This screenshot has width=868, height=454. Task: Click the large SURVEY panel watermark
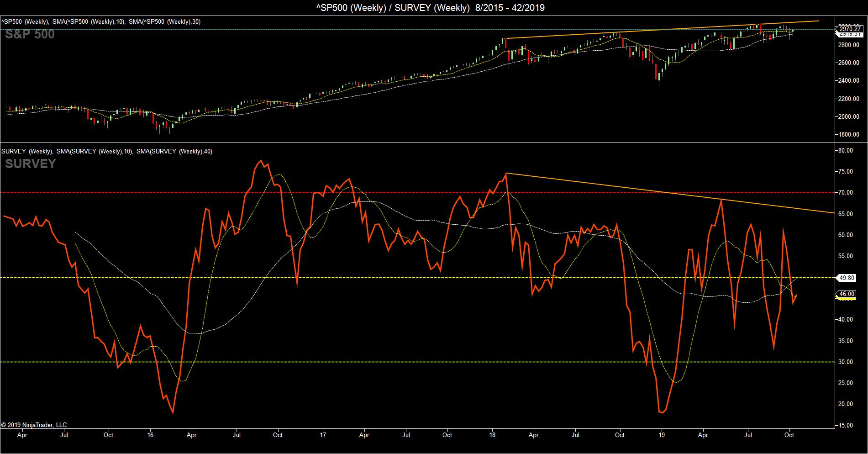point(31,164)
